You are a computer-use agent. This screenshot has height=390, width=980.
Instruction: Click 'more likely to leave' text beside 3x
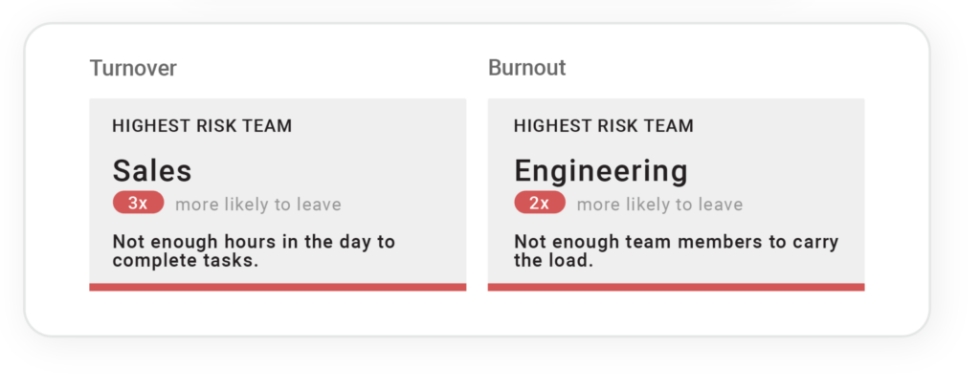tap(258, 205)
